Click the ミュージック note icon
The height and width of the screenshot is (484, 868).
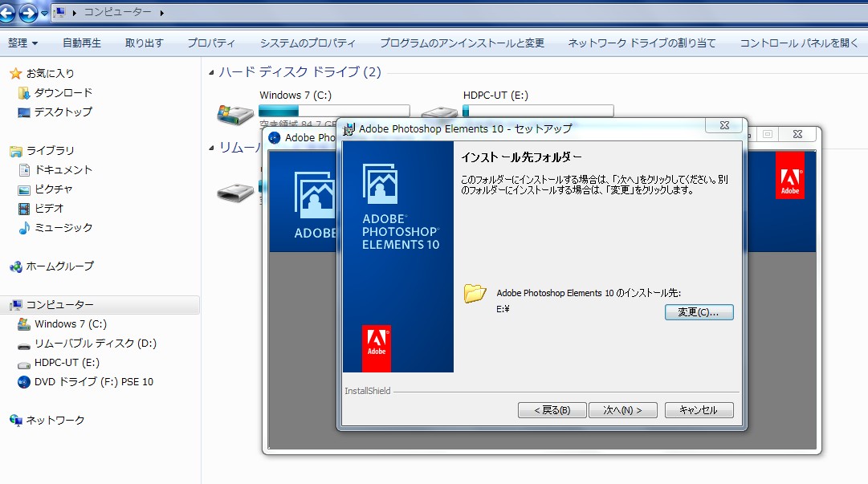click(24, 228)
